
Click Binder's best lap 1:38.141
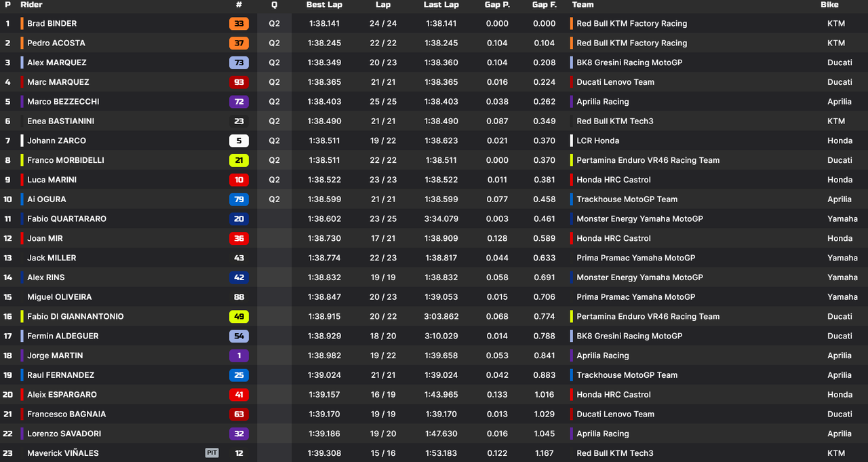[324, 24]
